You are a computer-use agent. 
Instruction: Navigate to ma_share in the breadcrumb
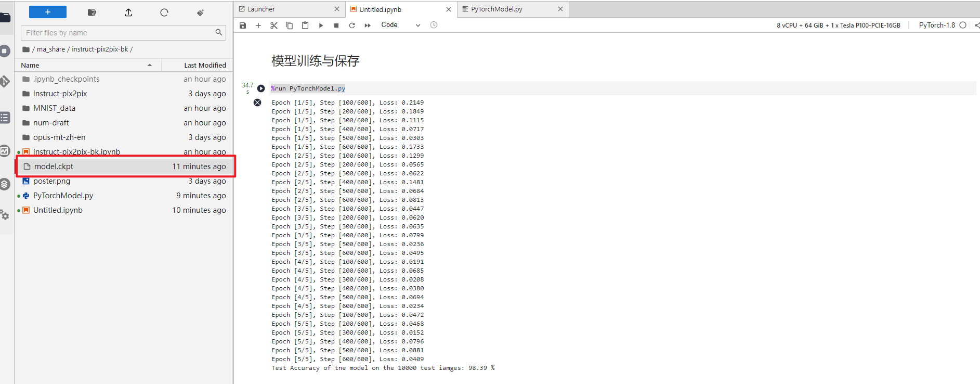pos(51,49)
